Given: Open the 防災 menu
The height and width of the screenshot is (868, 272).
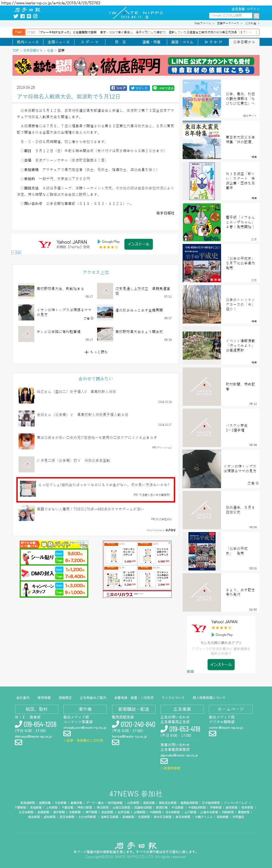Looking at the screenshot, I should point(120,42).
